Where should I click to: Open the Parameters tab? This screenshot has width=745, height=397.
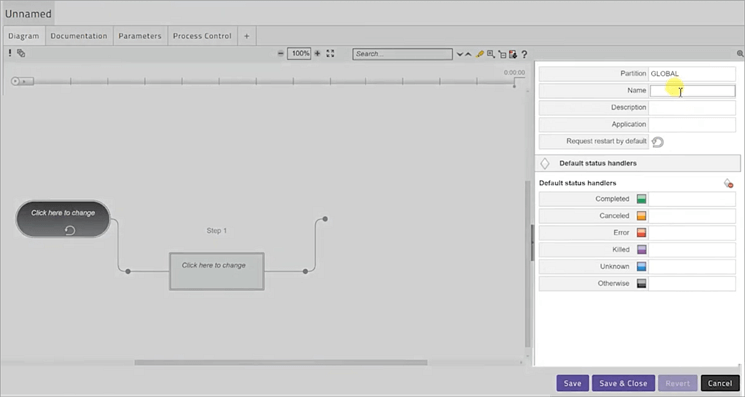click(x=140, y=36)
